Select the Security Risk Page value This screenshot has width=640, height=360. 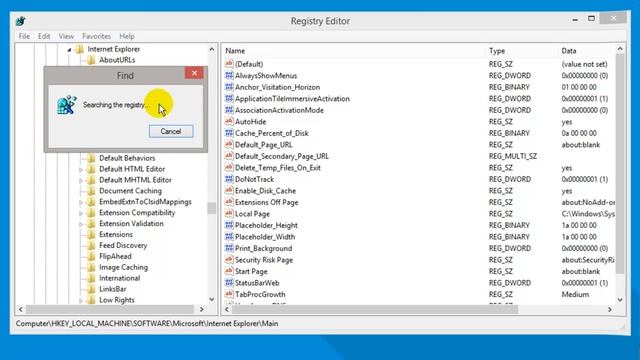(x=264, y=260)
